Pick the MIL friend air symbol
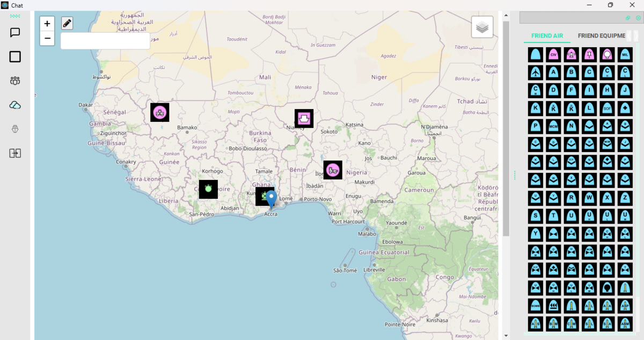The width and height of the screenshot is (644, 340). [x=625, y=55]
